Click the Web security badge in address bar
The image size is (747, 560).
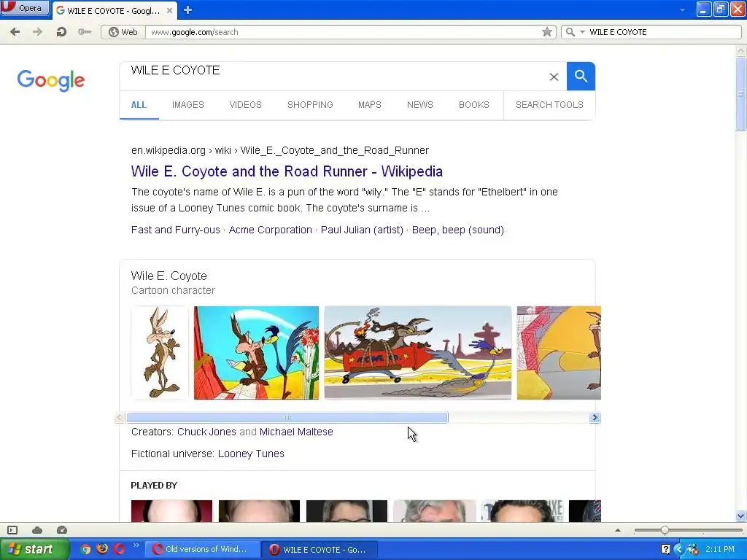123,32
